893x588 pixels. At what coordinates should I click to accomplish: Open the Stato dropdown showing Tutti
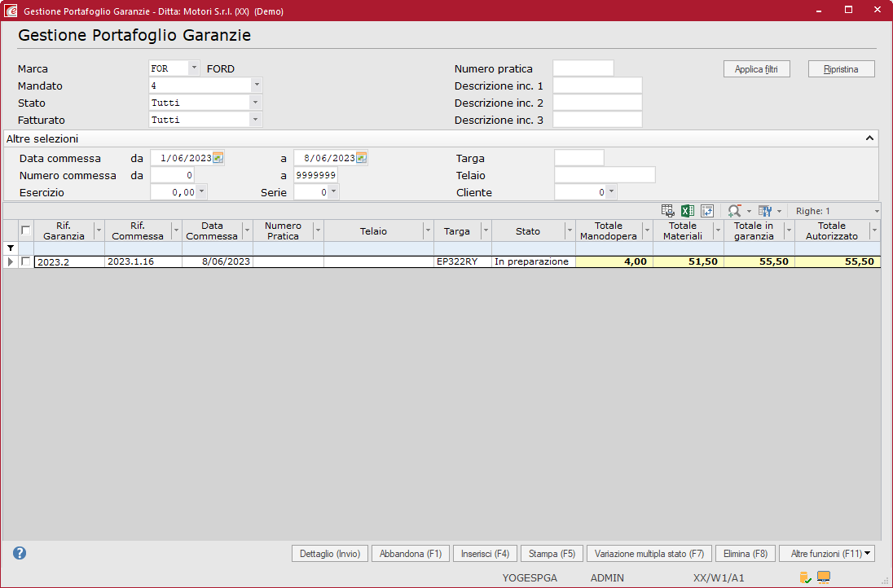click(x=256, y=103)
